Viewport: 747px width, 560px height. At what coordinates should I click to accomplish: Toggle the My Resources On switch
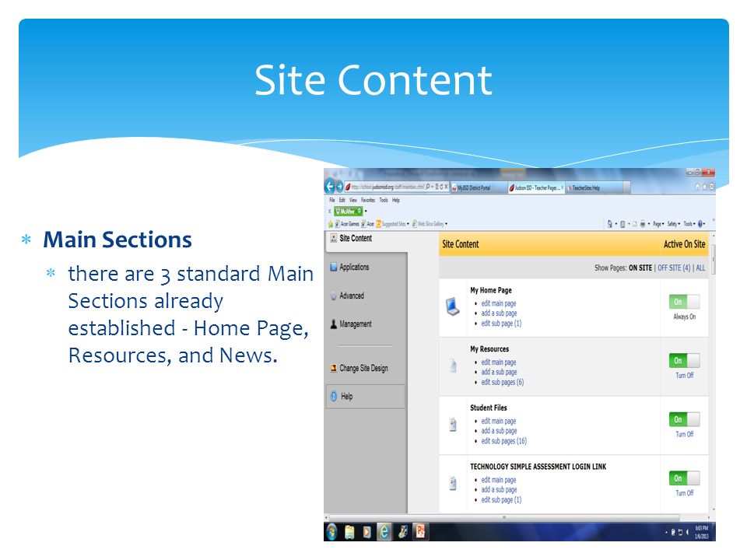coord(684,360)
